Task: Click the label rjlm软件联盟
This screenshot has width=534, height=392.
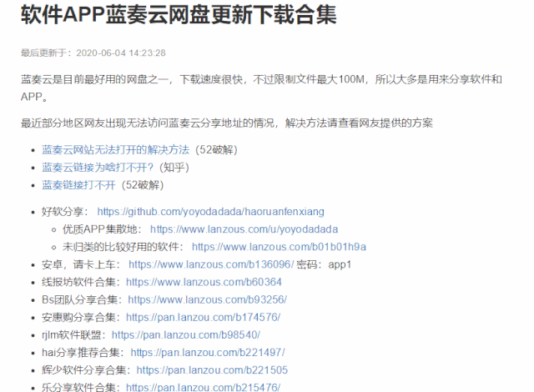Action: pyautogui.click(x=72, y=335)
